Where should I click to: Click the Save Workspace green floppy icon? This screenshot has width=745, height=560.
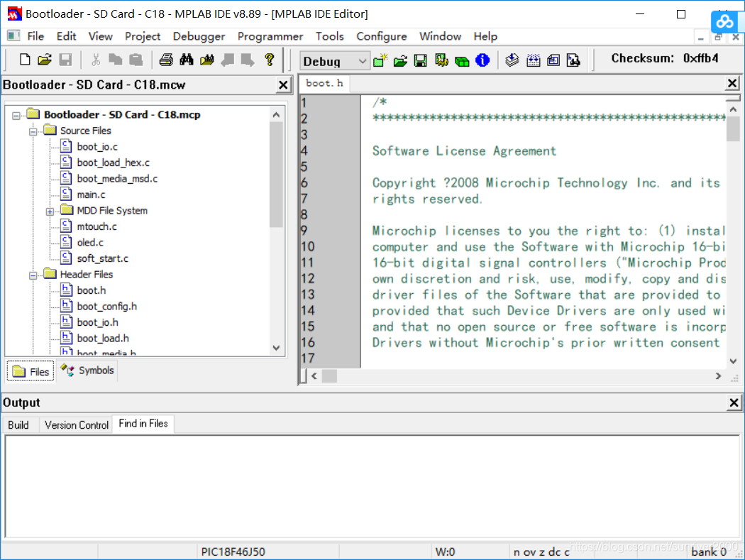(421, 60)
